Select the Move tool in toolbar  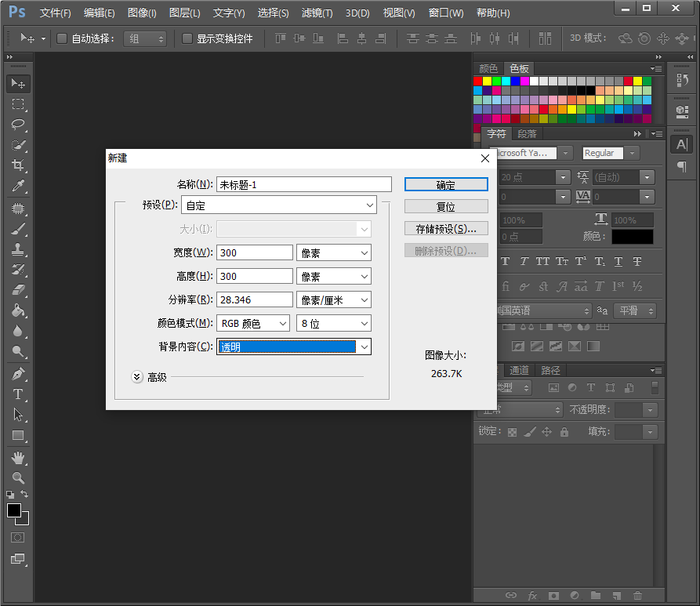(x=18, y=84)
